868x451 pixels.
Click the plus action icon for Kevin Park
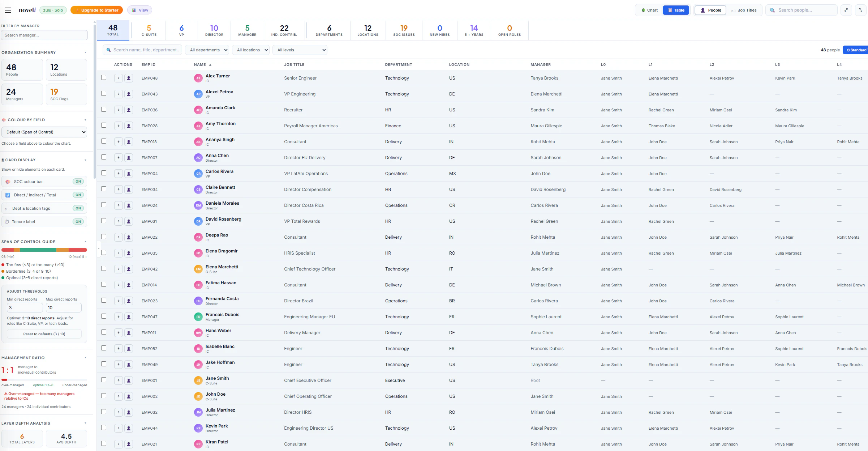[x=118, y=428]
